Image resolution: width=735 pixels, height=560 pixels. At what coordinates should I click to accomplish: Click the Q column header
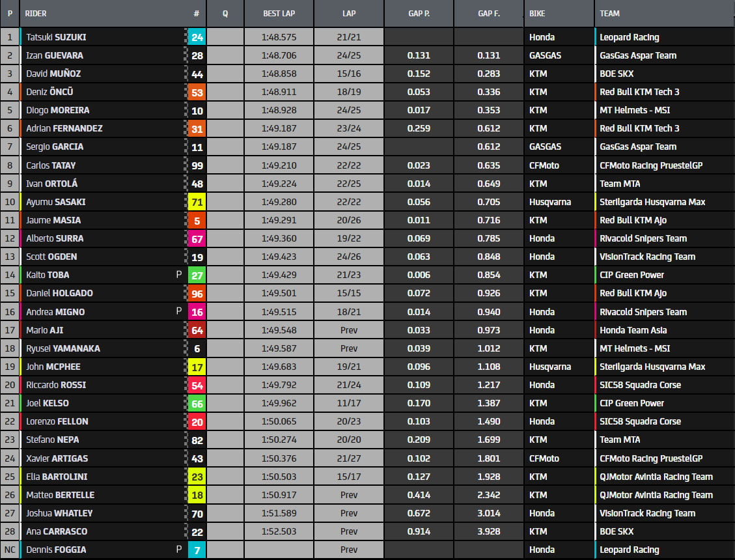[225, 13]
